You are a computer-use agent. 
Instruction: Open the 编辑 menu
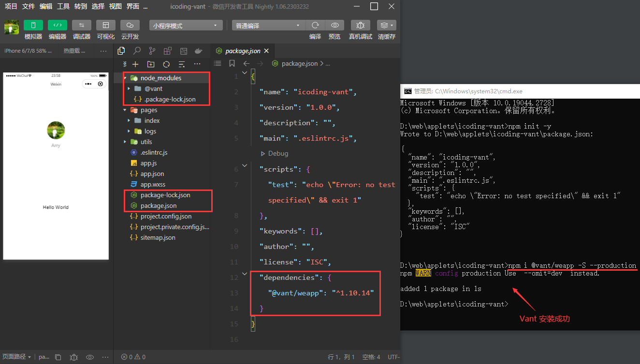coord(46,6)
